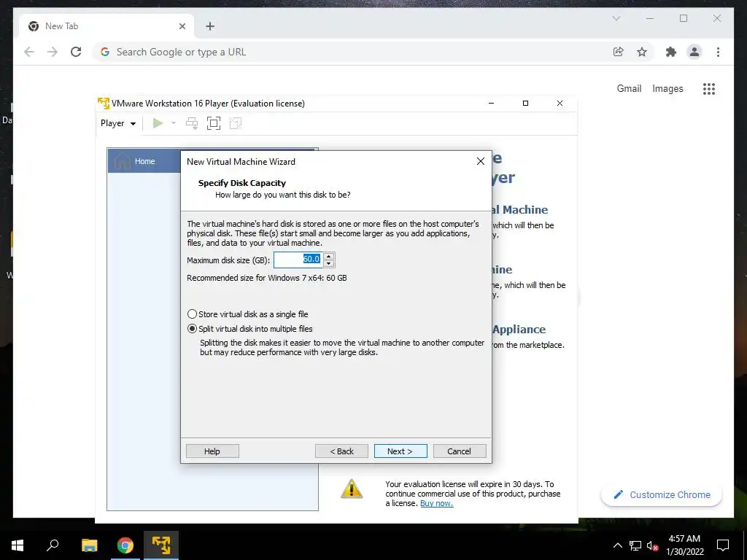Open the Buy now license link
Viewport: 747px width, 560px height.
coord(436,503)
